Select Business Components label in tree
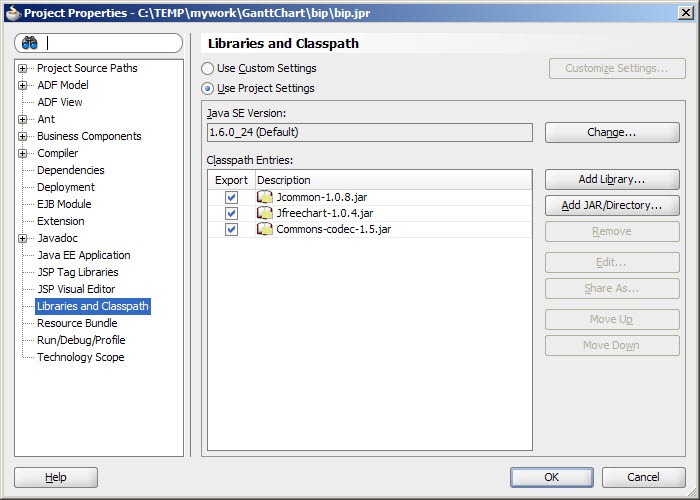 (x=89, y=136)
